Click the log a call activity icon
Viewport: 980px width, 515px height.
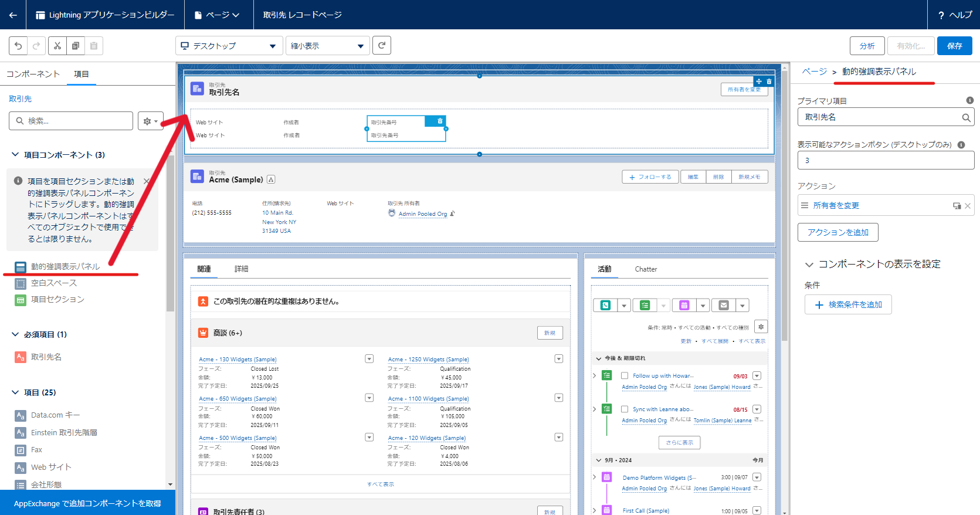[x=605, y=305]
